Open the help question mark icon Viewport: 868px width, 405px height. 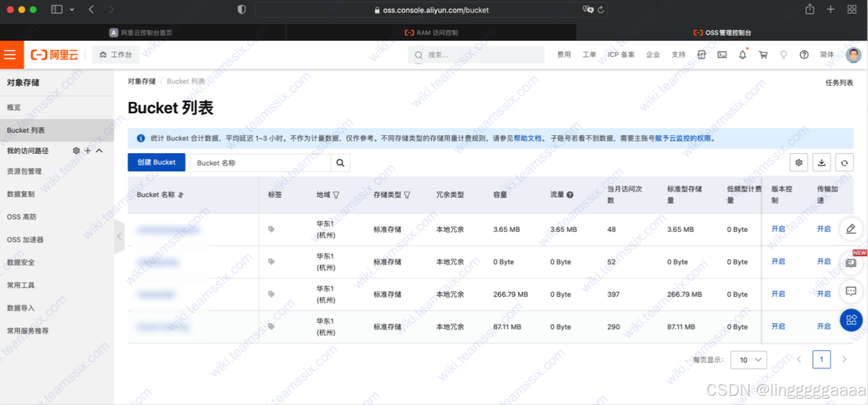tap(804, 55)
